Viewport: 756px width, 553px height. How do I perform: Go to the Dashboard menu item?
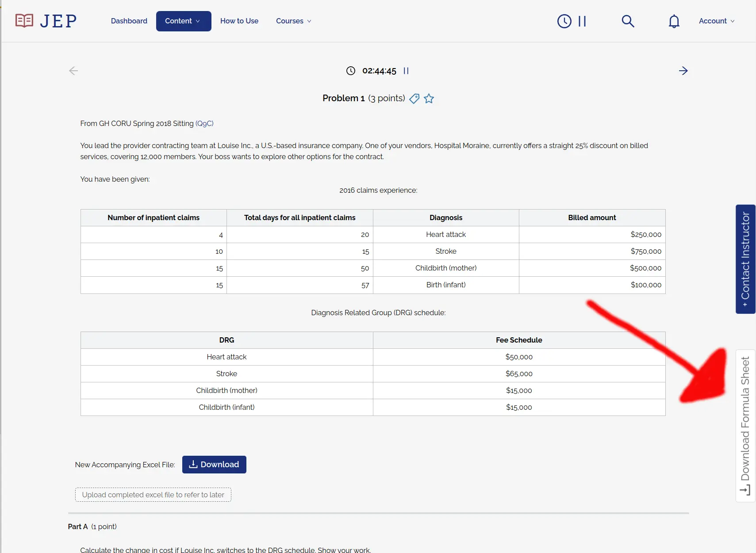[129, 21]
